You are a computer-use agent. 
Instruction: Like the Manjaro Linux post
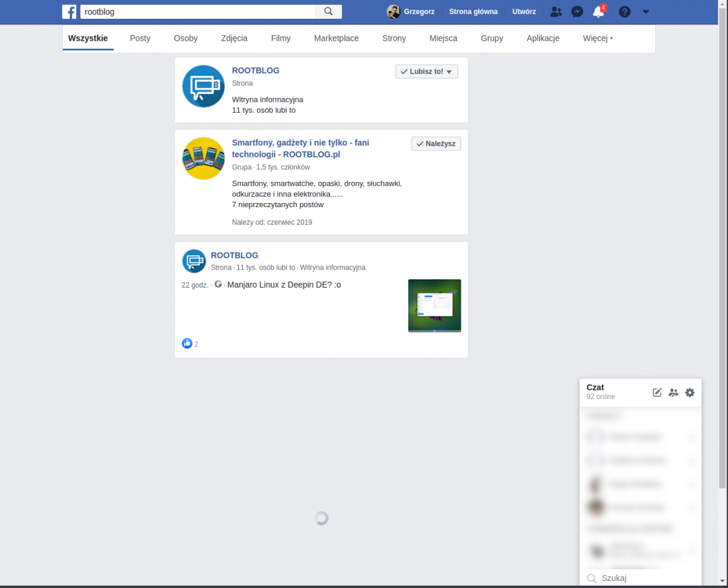click(187, 343)
